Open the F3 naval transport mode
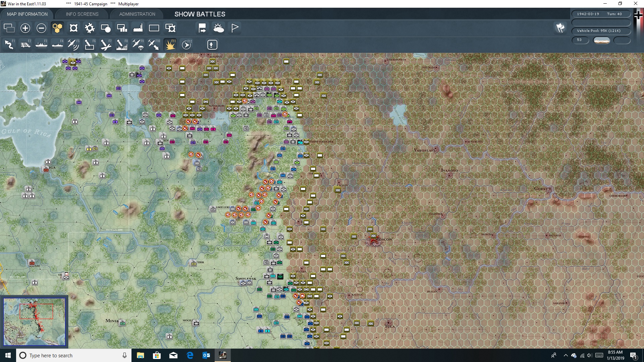 point(41,45)
